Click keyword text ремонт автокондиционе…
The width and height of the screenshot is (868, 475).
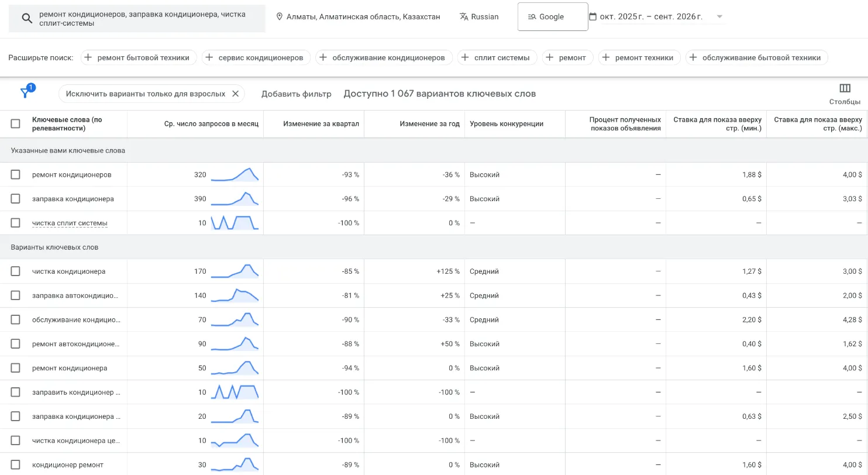(76, 344)
